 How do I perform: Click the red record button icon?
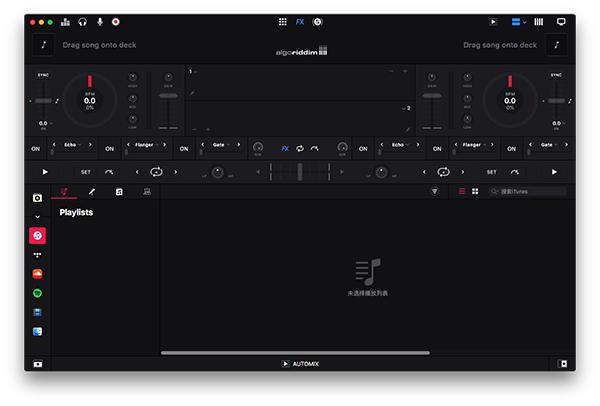(116, 21)
